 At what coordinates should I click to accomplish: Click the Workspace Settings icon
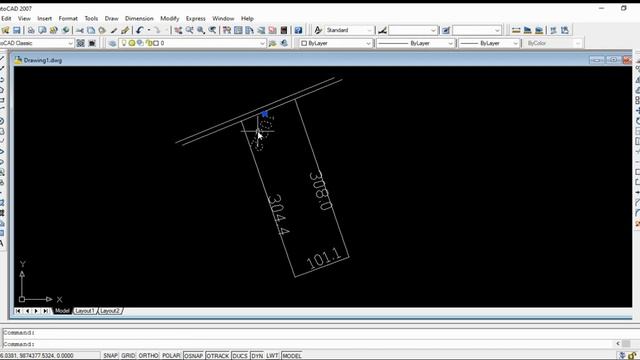tap(81, 43)
